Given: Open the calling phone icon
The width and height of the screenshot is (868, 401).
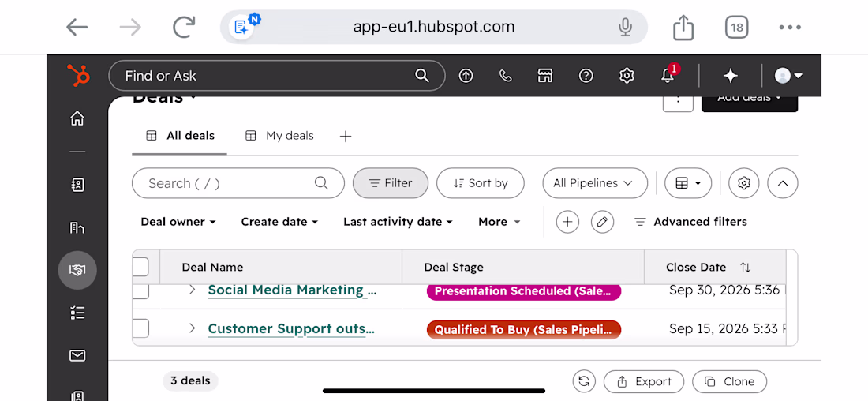Looking at the screenshot, I should [505, 76].
